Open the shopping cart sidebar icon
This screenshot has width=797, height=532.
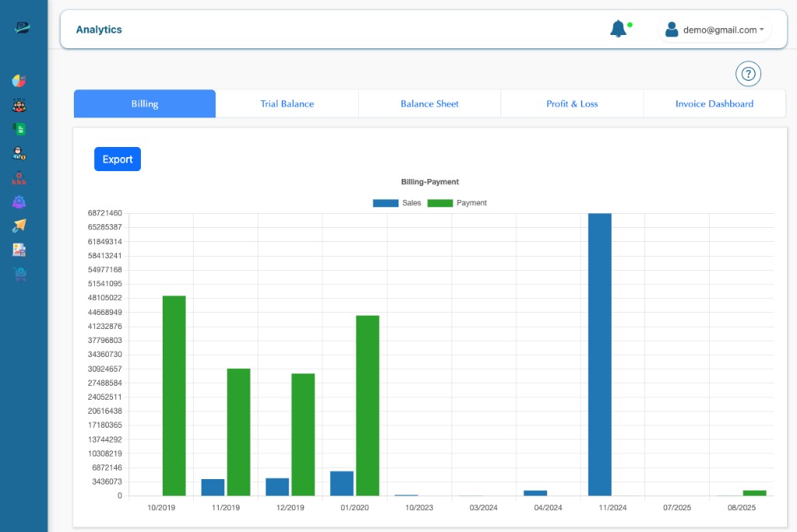[x=20, y=274]
